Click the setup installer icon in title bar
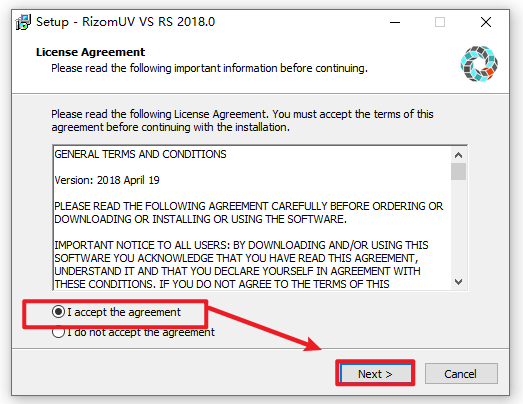Viewport: 523px width, 404px height. point(23,22)
